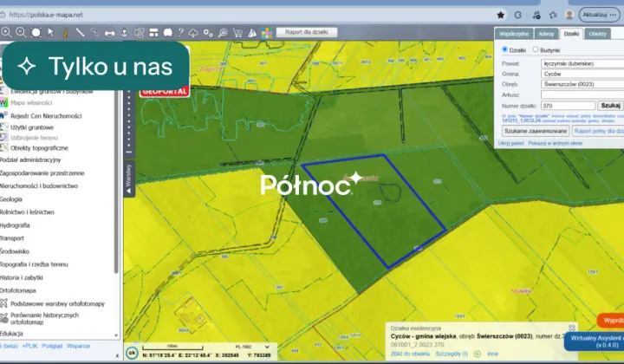Open browser profile avatar

pos(569,15)
